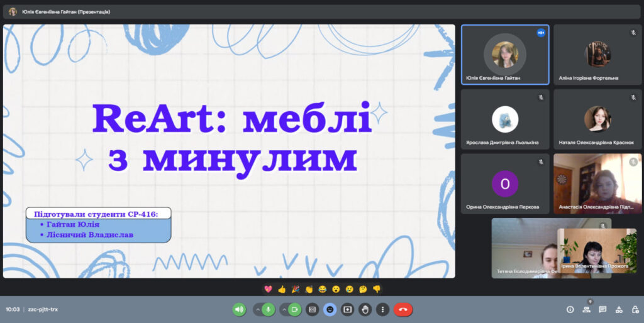
Task: Click Орина Олександрівна Перкова's participant tile
Action: (x=505, y=183)
